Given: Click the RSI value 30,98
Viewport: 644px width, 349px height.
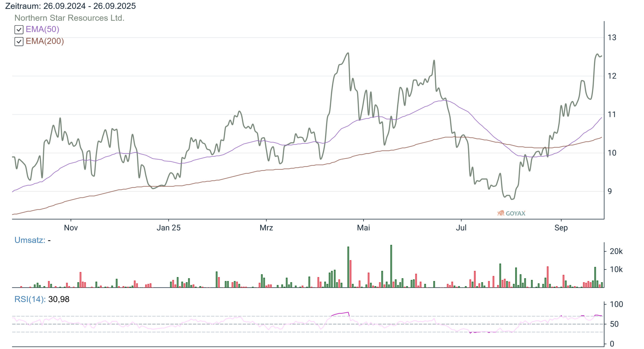Looking at the screenshot, I should pos(59,299).
